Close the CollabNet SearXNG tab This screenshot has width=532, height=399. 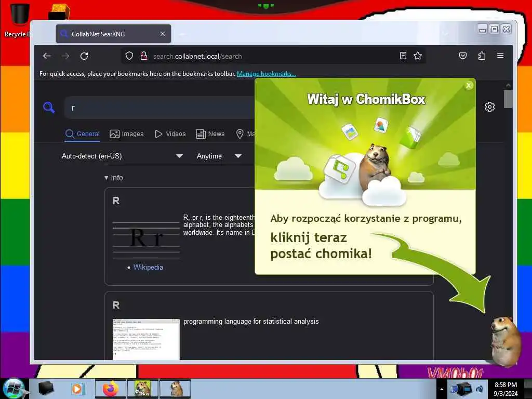click(163, 34)
